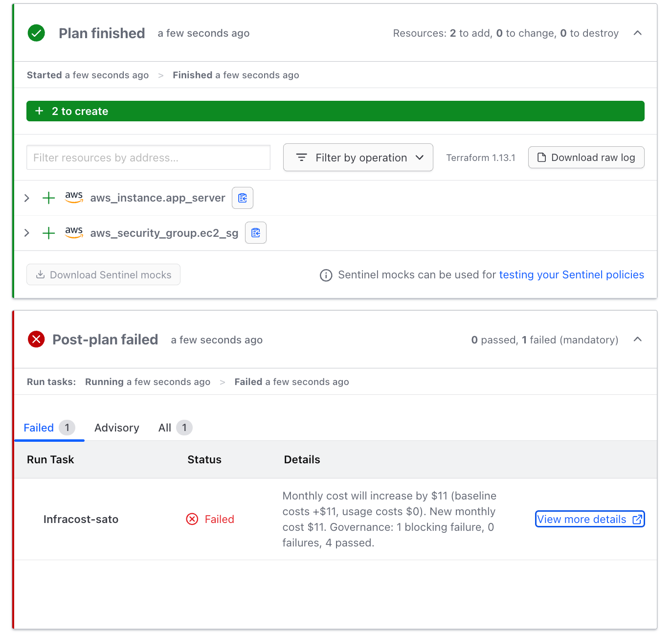Viewport: 672px width, 636px height.
Task: Click red X Post-plan failed icon
Action: (x=36, y=340)
